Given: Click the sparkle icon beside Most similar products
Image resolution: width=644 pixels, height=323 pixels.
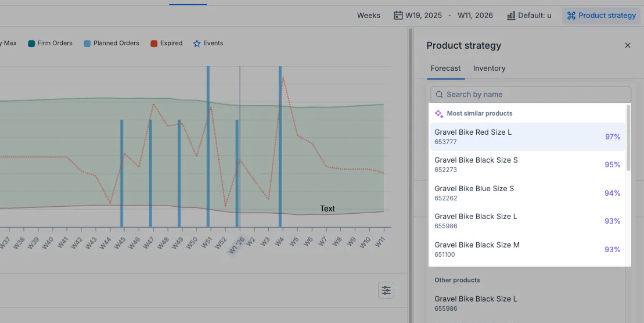Looking at the screenshot, I should [439, 113].
